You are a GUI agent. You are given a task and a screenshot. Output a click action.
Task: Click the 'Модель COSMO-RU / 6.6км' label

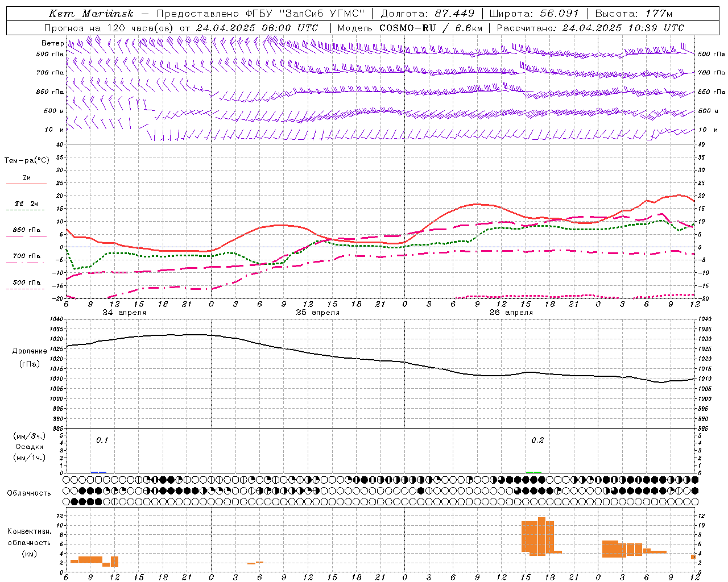(x=410, y=28)
